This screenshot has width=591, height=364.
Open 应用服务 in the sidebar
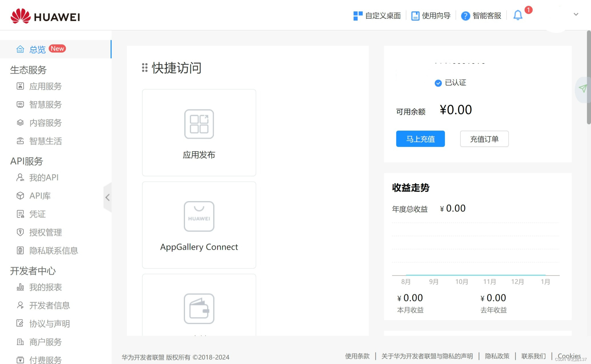click(45, 86)
